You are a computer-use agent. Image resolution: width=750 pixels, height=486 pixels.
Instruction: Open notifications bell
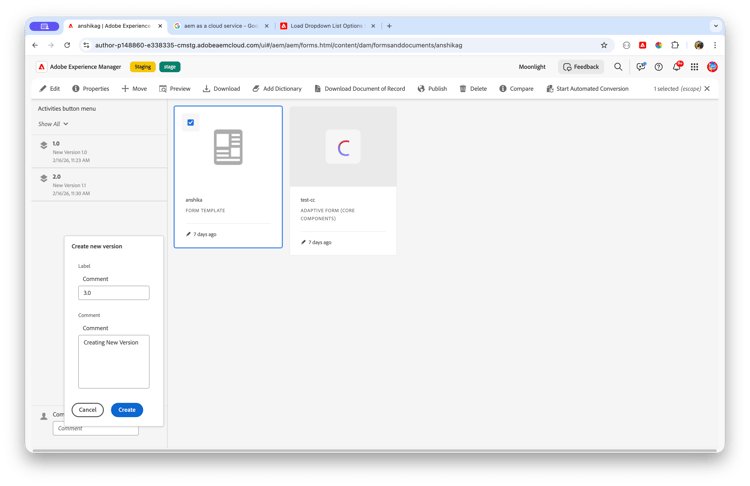677,66
